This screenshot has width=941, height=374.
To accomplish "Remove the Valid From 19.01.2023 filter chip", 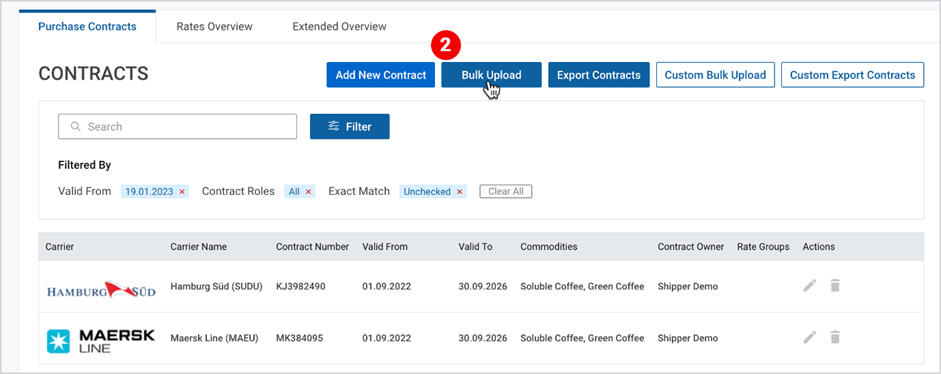I will [182, 192].
